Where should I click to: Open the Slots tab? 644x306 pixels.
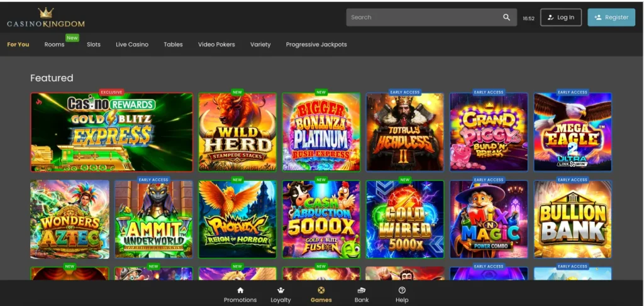(x=94, y=45)
